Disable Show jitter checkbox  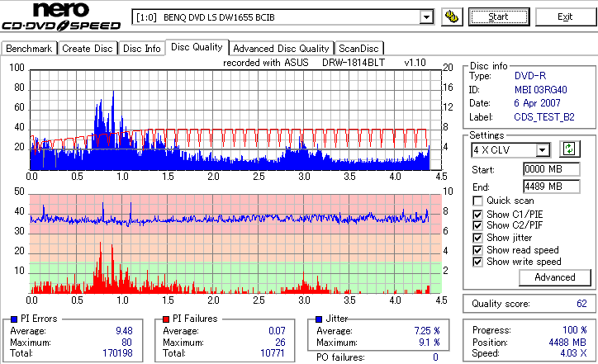(477, 238)
